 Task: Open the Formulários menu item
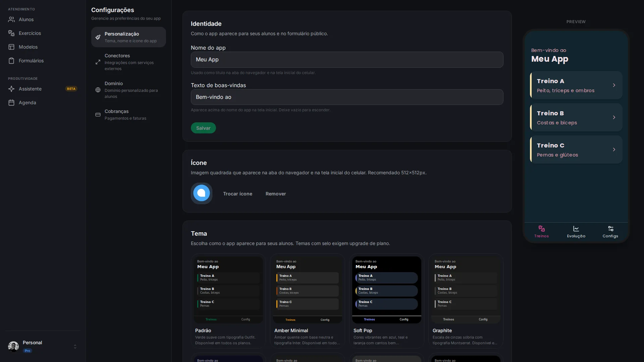tap(43, 61)
